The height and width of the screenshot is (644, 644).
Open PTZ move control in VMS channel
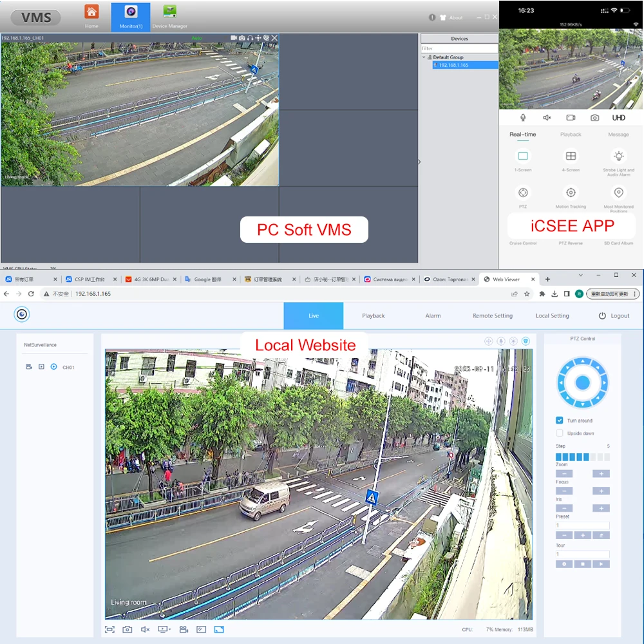pyautogui.click(x=258, y=38)
